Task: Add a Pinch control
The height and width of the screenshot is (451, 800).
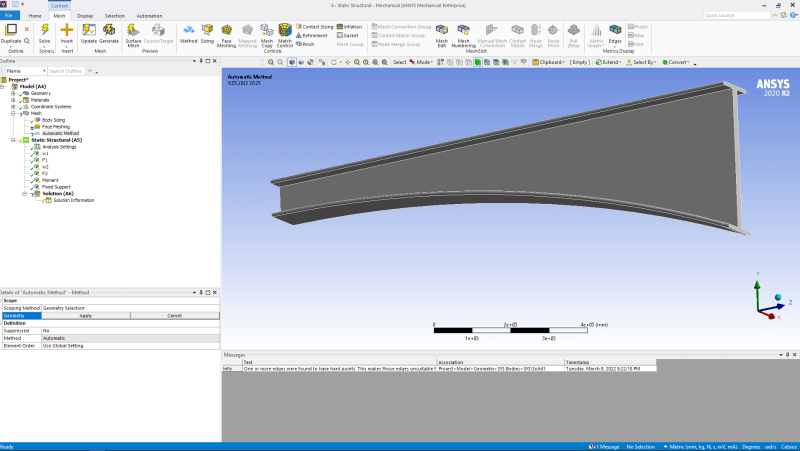Action: click(x=305, y=44)
